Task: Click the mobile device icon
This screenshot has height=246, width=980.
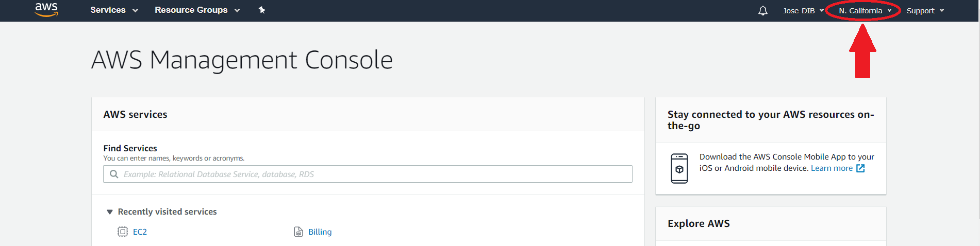Action: pos(679,168)
